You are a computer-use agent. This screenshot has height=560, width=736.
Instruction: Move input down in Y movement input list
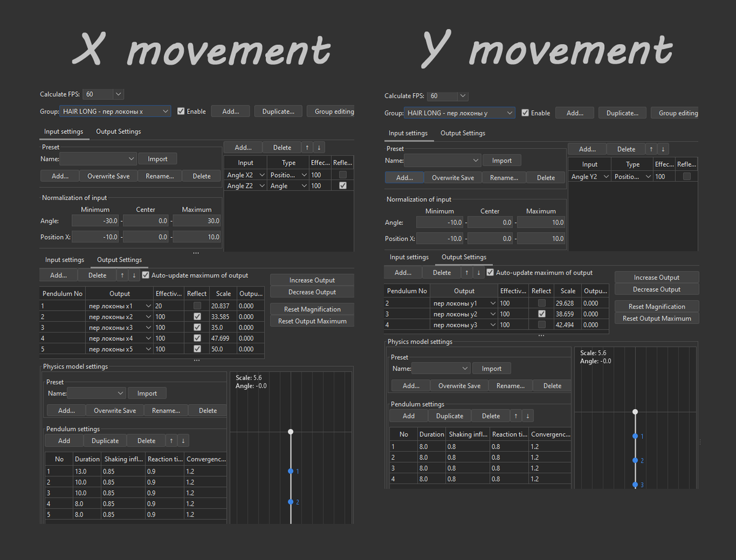click(x=663, y=149)
